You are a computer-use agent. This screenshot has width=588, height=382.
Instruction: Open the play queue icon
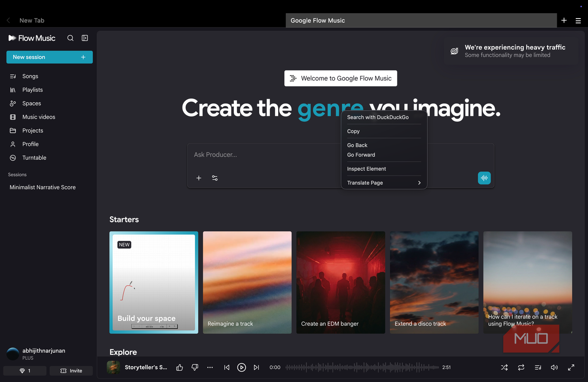point(538,368)
